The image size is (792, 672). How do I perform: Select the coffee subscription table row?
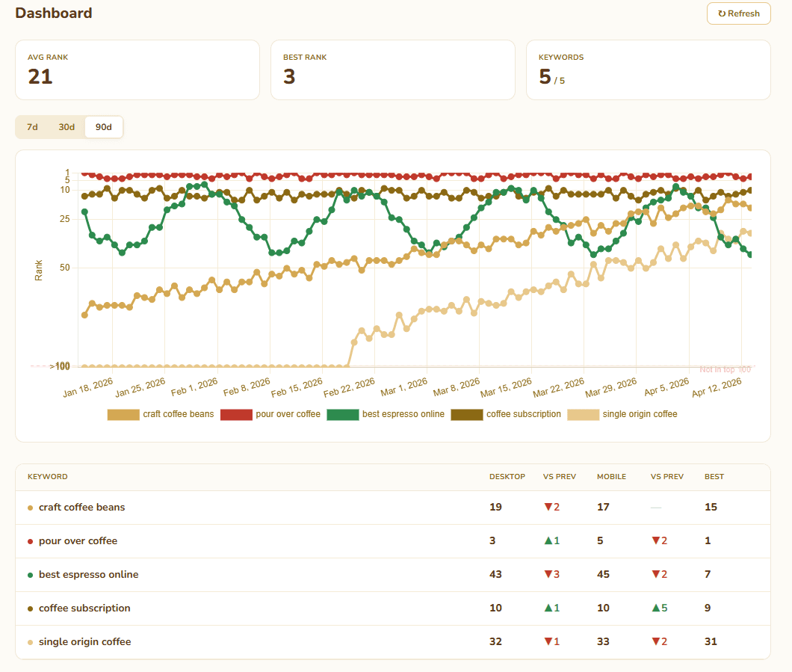pyautogui.click(x=393, y=608)
